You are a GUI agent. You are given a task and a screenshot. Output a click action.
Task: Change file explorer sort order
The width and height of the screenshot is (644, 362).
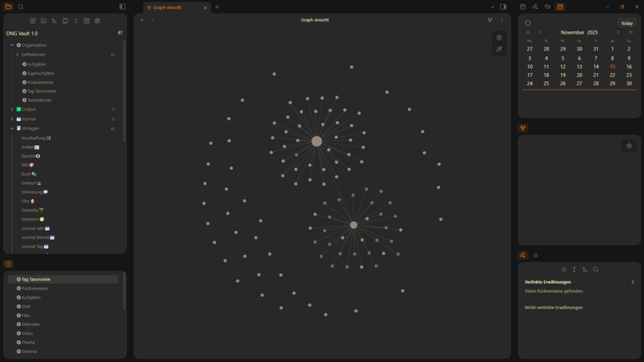tap(54, 21)
